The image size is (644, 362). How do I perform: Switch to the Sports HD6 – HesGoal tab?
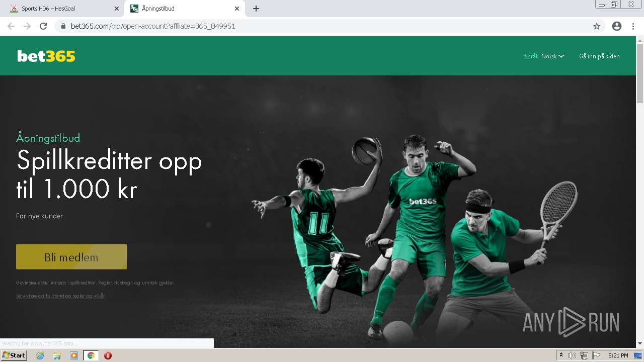click(62, 9)
